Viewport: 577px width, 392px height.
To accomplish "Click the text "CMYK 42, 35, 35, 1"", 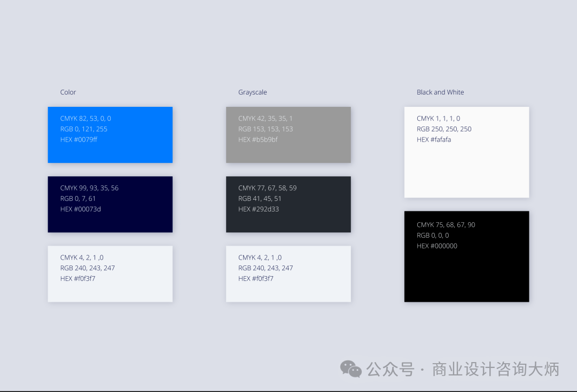I will pyautogui.click(x=266, y=119).
